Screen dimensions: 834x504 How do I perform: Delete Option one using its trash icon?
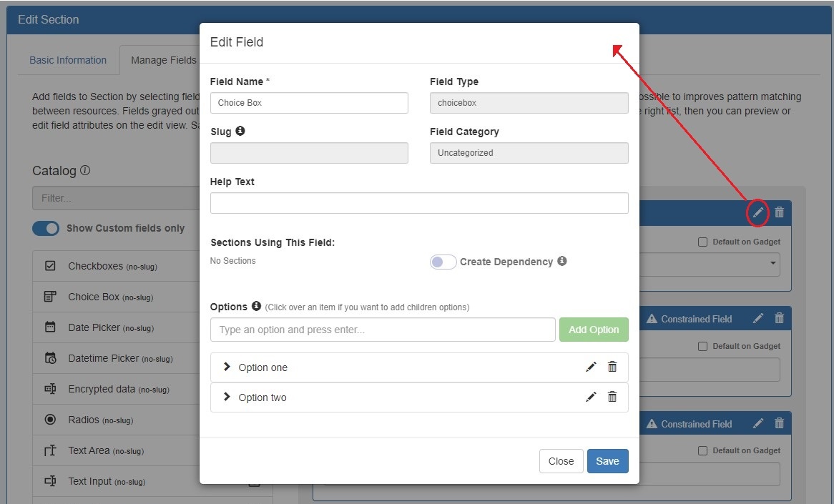tap(612, 367)
